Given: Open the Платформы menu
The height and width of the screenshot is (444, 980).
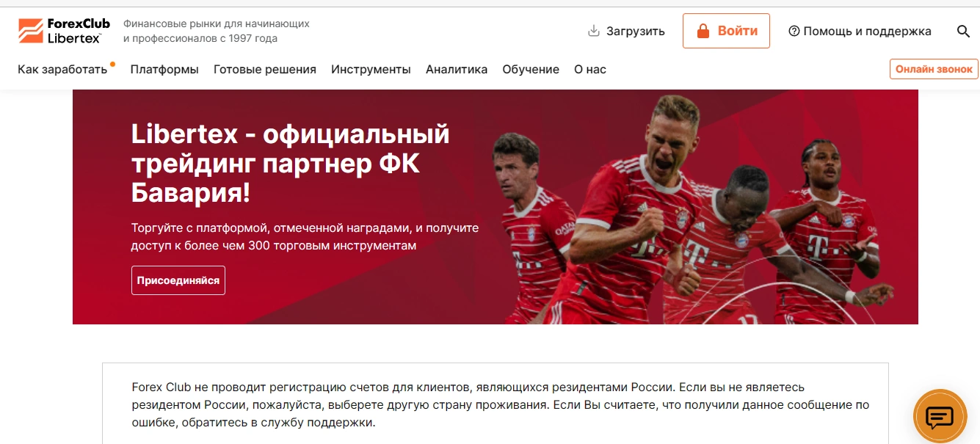Looking at the screenshot, I should click(x=164, y=70).
